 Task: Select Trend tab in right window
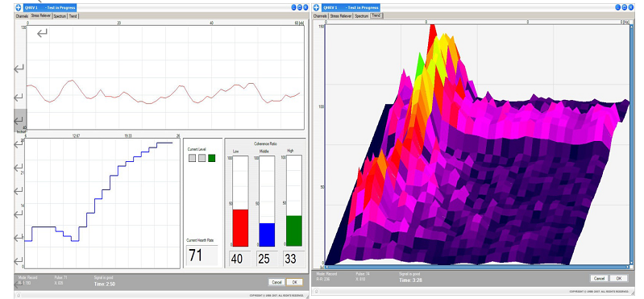tap(376, 15)
